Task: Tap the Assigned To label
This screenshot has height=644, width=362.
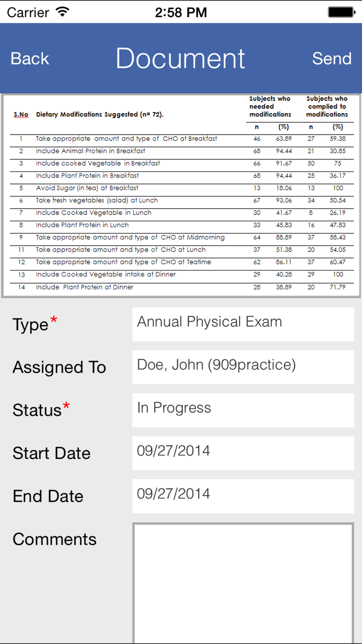Action: click(59, 367)
